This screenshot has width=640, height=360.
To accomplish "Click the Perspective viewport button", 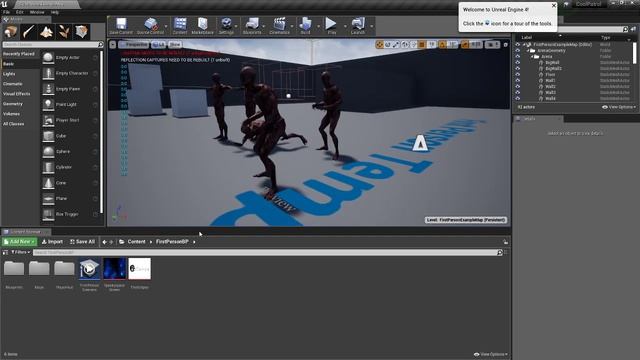I will (x=133, y=44).
